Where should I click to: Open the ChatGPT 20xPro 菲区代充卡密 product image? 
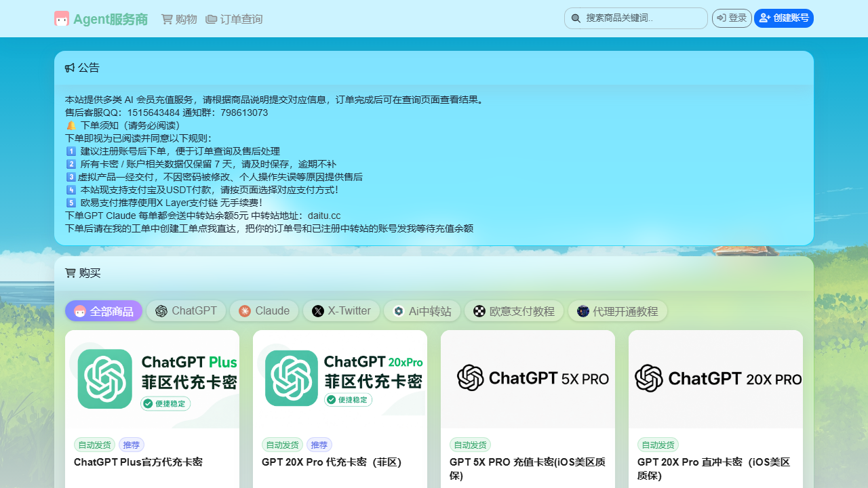point(340,379)
